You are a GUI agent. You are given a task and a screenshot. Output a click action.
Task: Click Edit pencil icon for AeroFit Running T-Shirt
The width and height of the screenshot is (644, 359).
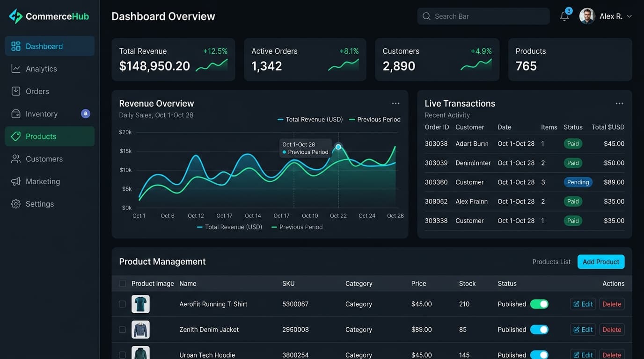(577, 304)
